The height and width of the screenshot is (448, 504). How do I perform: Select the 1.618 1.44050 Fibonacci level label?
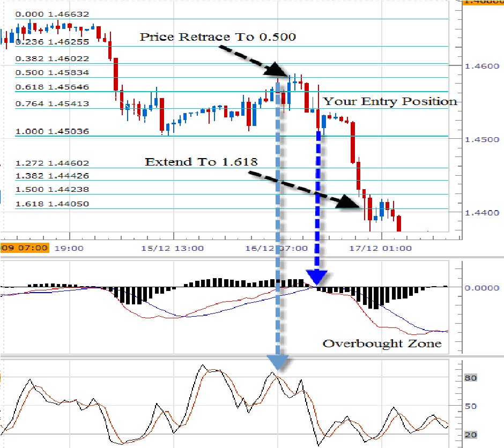52,204
